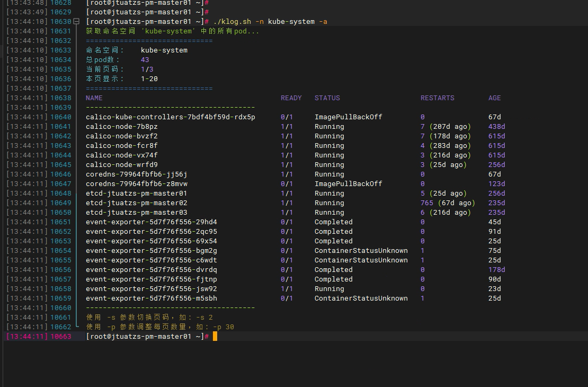Click the NAME column header

[94, 98]
